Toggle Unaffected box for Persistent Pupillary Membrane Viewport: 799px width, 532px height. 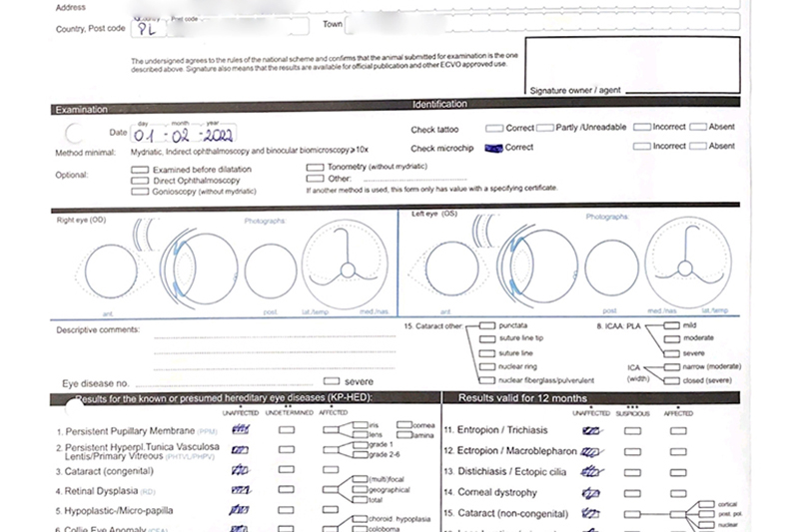tap(241, 429)
